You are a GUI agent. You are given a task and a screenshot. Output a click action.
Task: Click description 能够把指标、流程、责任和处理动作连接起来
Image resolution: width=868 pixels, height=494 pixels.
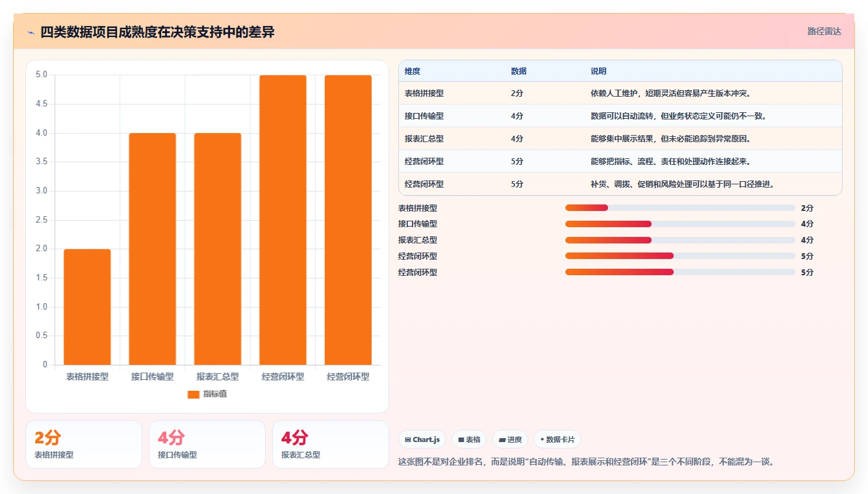click(x=671, y=162)
